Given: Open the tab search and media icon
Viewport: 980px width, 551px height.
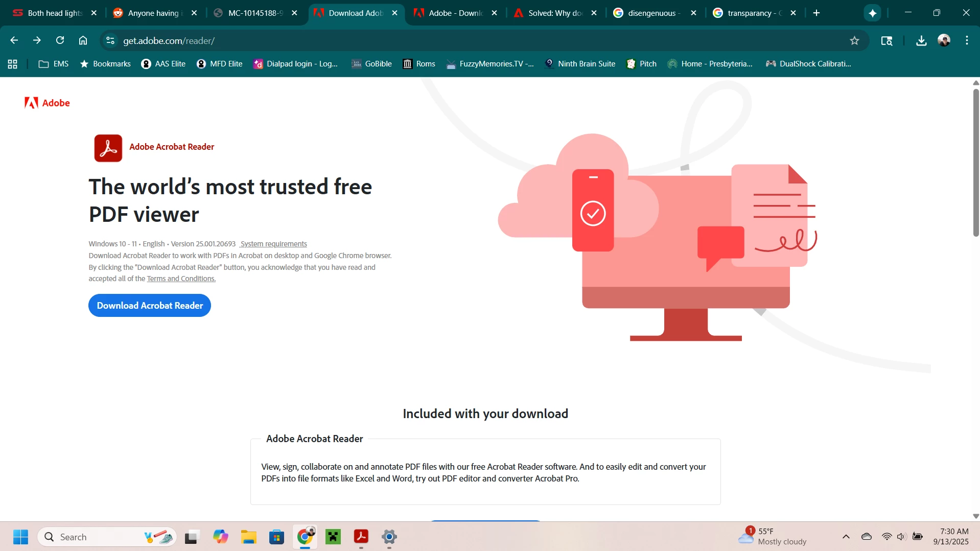Looking at the screenshot, I should 886,40.
